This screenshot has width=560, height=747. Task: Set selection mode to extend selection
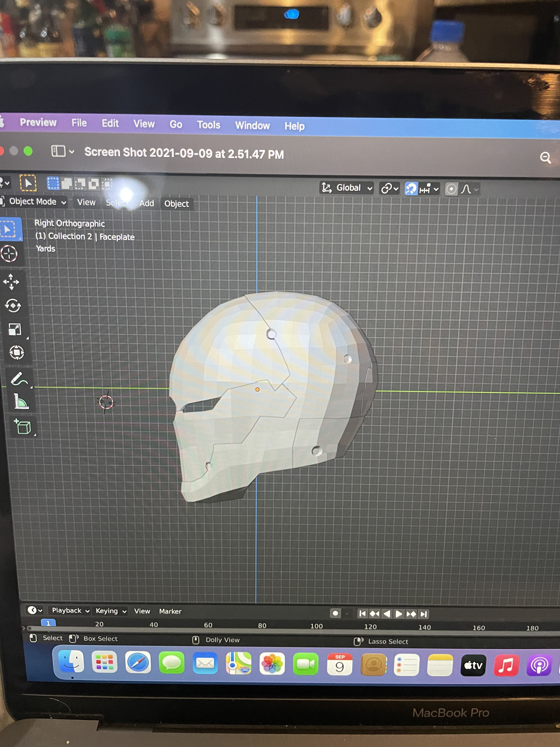pyautogui.click(x=66, y=184)
